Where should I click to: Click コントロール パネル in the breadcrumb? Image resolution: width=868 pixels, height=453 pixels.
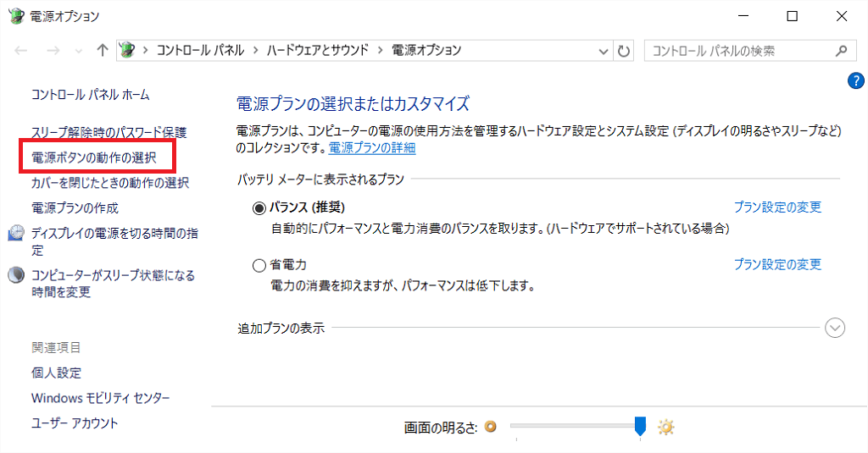pos(200,50)
